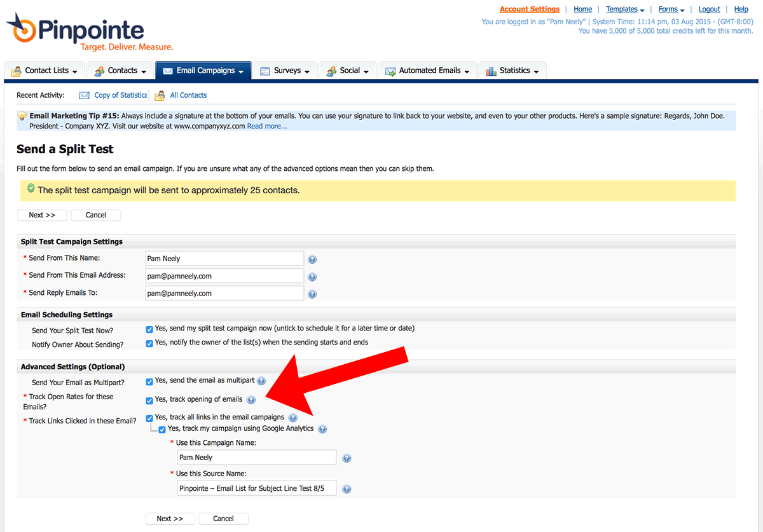Viewport: 763px width, 532px height.
Task: Click the Send From This Email Address field
Action: pyautogui.click(x=224, y=276)
